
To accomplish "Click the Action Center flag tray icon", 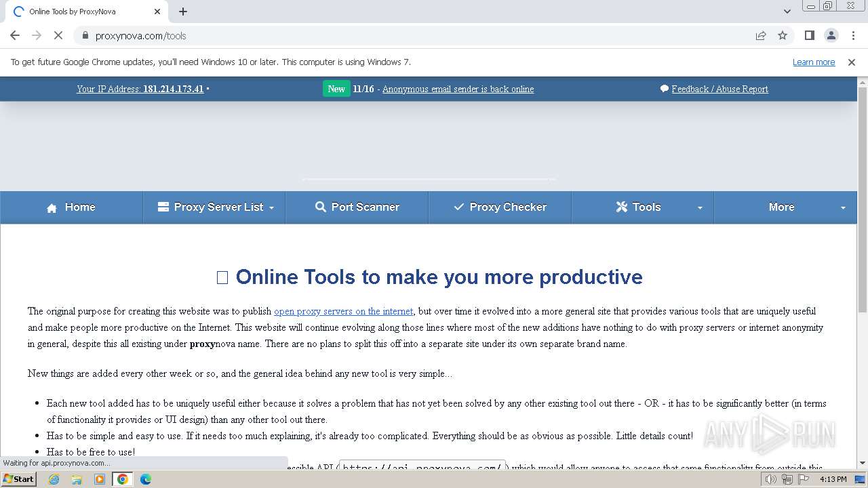I will coord(804,479).
